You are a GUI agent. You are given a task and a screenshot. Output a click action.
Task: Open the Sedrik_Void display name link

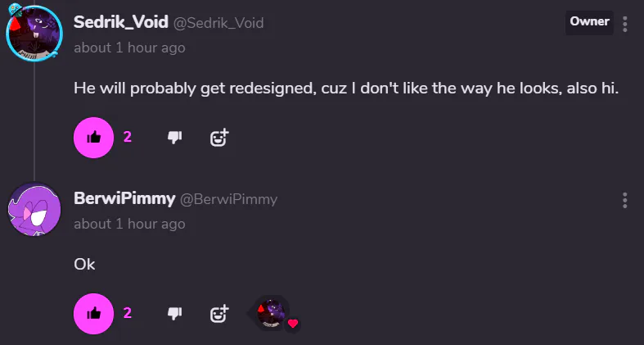[121, 22]
